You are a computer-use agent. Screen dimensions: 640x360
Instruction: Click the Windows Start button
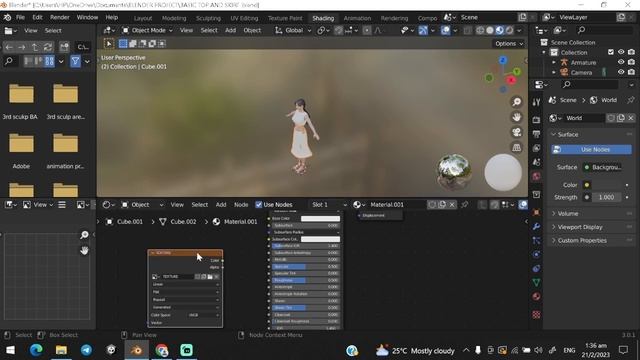[x=11, y=350]
